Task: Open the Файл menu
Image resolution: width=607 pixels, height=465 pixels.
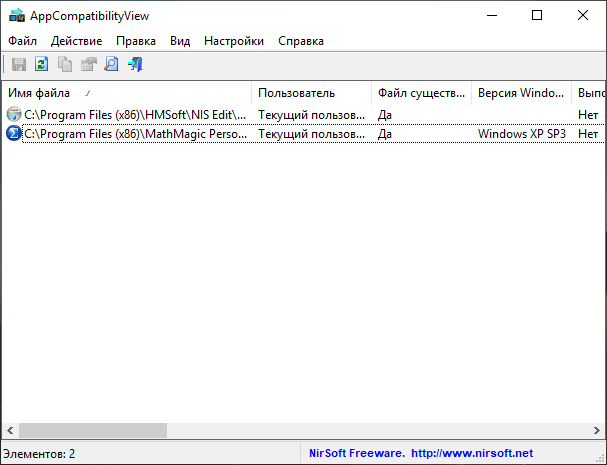Action: (x=22, y=41)
